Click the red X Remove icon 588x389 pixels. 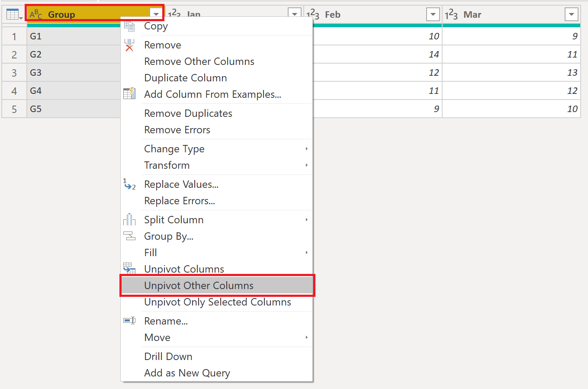[x=129, y=45]
